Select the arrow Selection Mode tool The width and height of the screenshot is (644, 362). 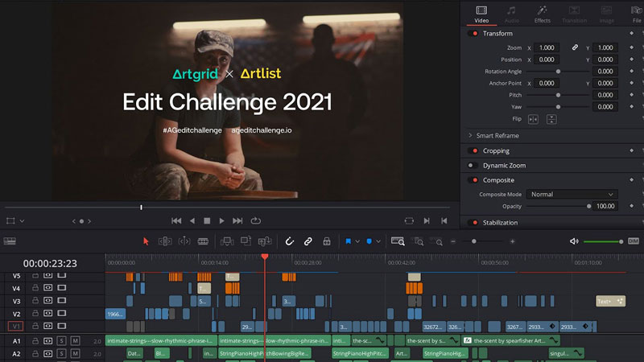[x=146, y=241]
